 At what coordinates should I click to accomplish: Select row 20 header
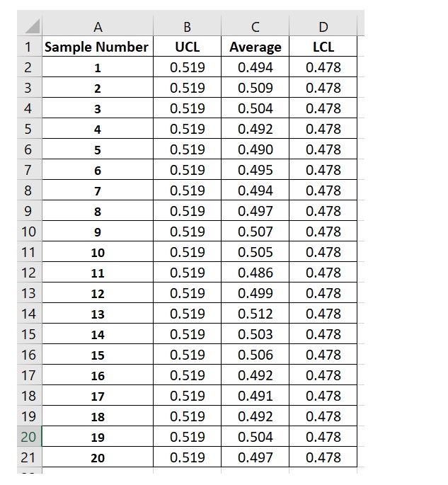tap(28, 437)
